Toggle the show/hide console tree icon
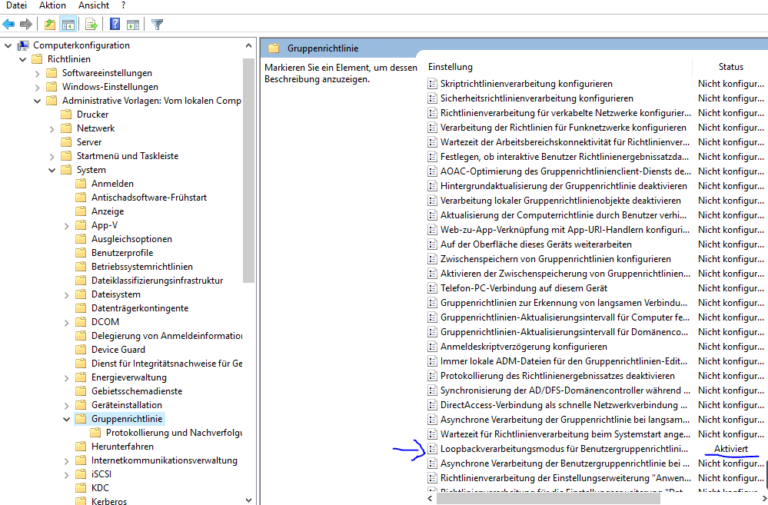Image resolution: width=768 pixels, height=505 pixels. click(x=68, y=24)
